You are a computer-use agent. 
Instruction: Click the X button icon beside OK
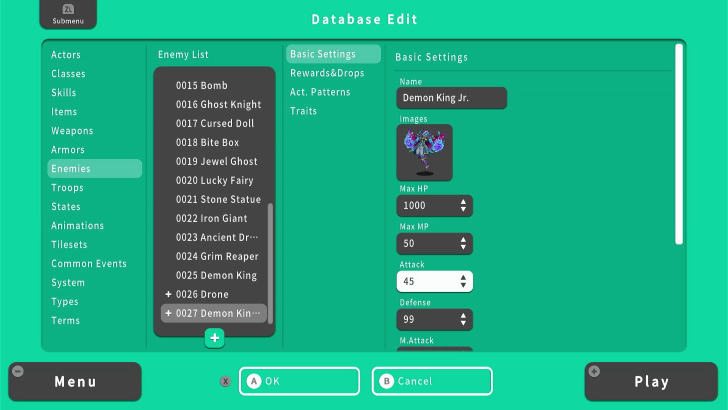pos(225,381)
